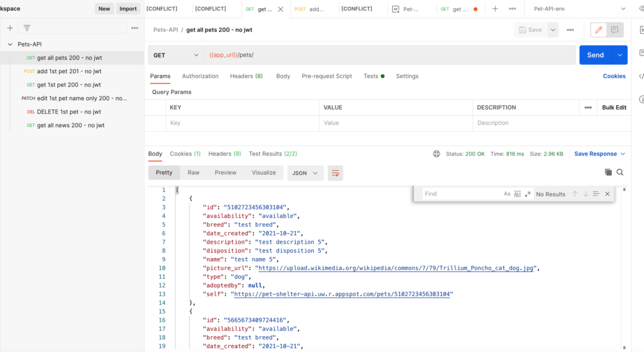
Task: Click the line wrap icon next to JSON
Action: point(336,173)
